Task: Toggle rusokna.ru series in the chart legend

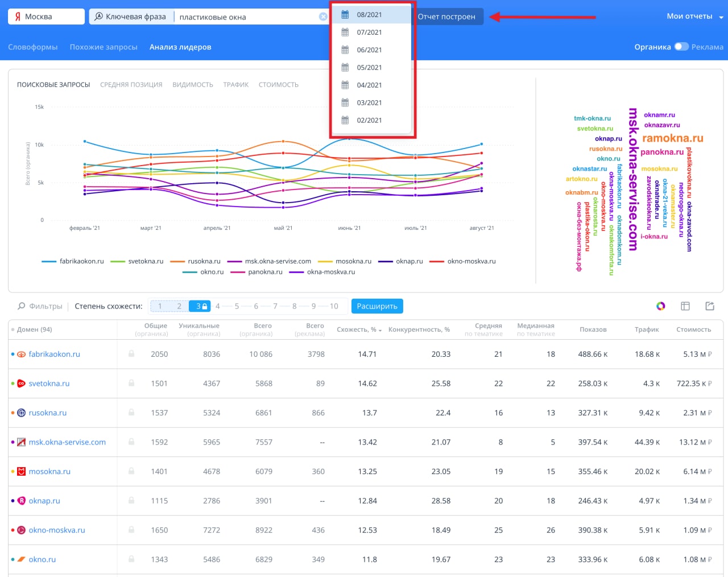Action: pyautogui.click(x=195, y=261)
